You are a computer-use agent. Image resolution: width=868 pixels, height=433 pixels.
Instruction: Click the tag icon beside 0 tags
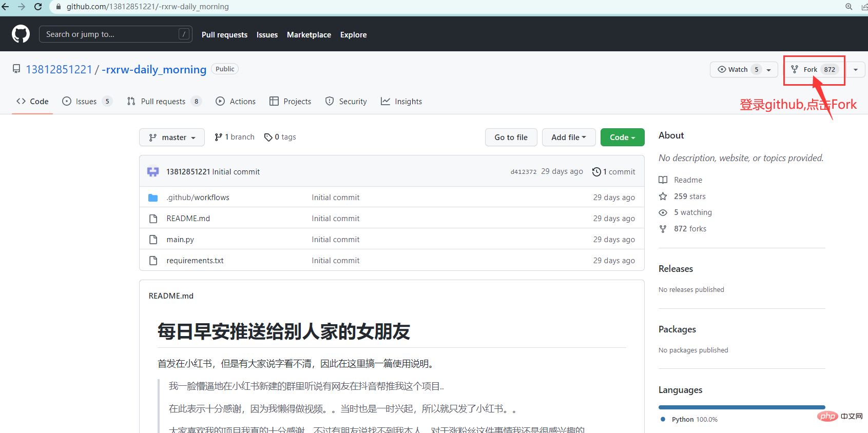(x=268, y=137)
